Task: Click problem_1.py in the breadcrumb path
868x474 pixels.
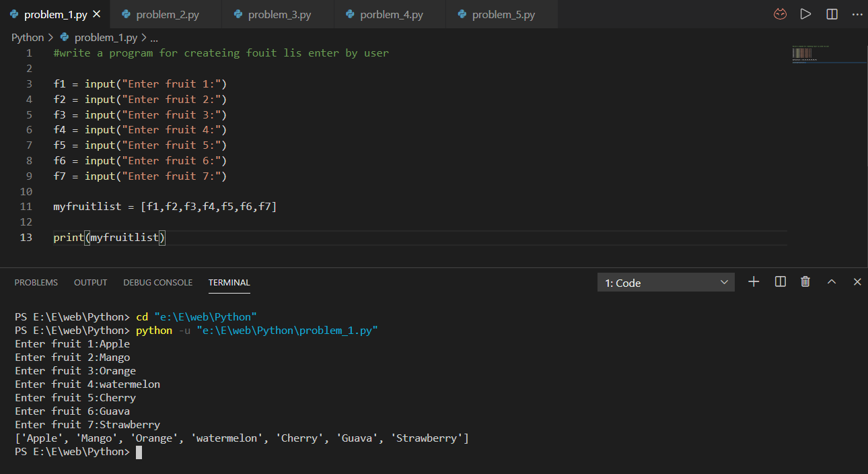Action: point(104,37)
